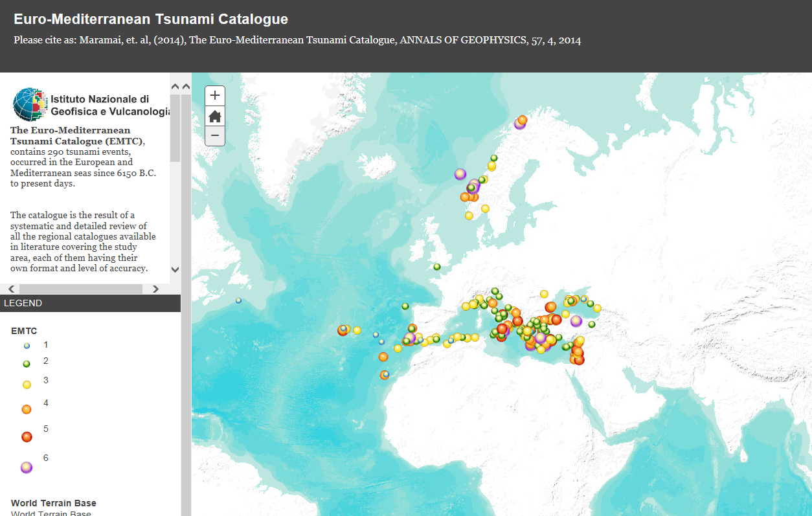The width and height of the screenshot is (812, 516).
Task: Zoom in using the plus button
Action: [214, 95]
